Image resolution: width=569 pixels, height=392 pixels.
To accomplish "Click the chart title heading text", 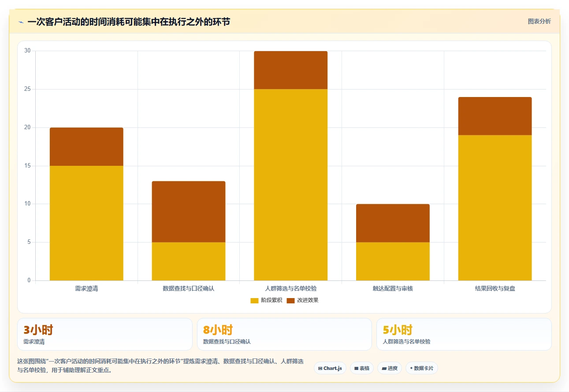I will [129, 22].
